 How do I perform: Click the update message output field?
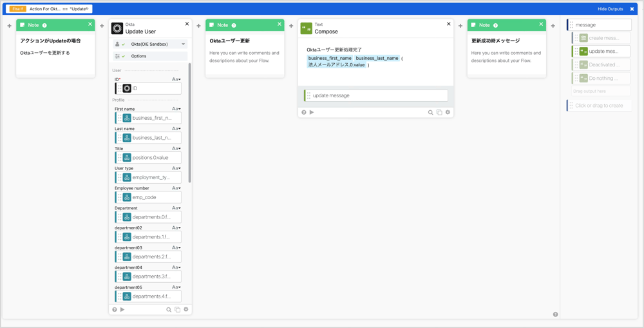377,95
